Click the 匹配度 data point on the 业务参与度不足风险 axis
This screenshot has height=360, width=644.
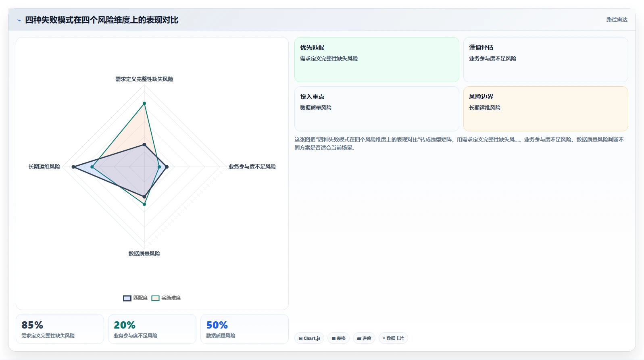point(167,167)
